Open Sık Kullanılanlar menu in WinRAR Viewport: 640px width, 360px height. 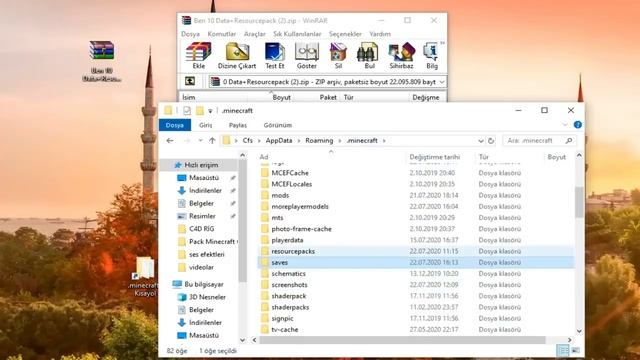(x=297, y=34)
